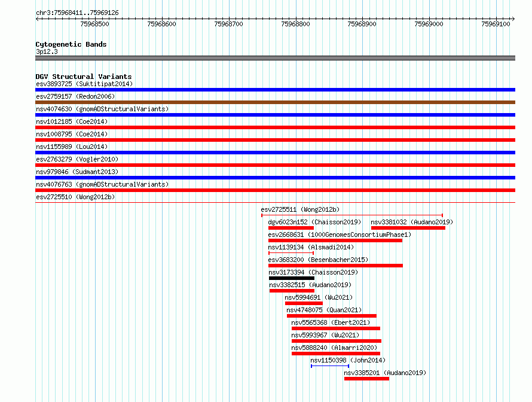Image resolution: width=532 pixels, height=402 pixels.
Task: Click ruler position 75969100
Action: [x=496, y=24]
